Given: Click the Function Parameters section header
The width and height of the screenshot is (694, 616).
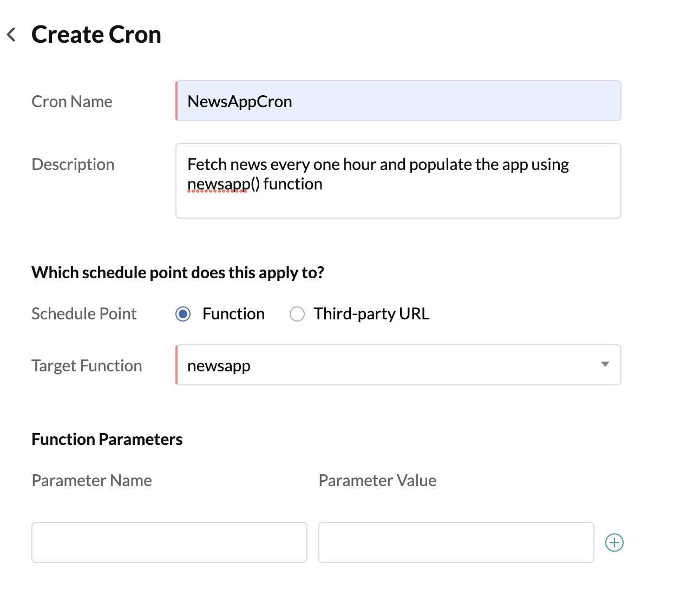Looking at the screenshot, I should coord(107,439).
